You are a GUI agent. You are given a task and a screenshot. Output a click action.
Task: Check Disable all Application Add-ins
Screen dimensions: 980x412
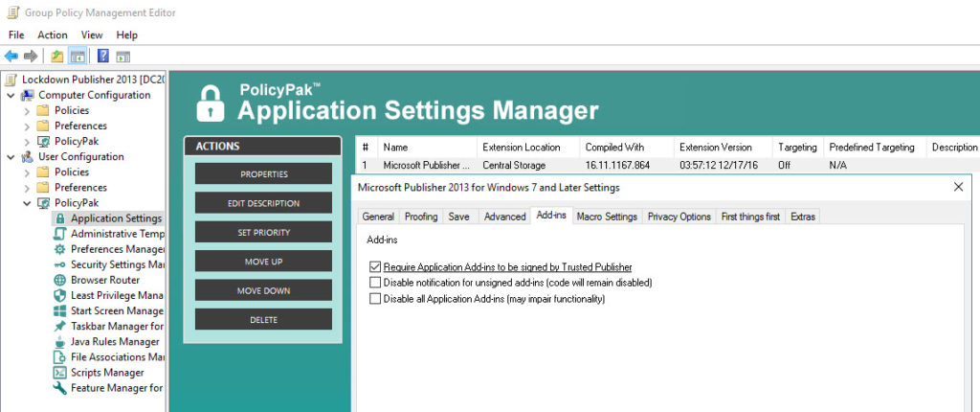click(375, 299)
